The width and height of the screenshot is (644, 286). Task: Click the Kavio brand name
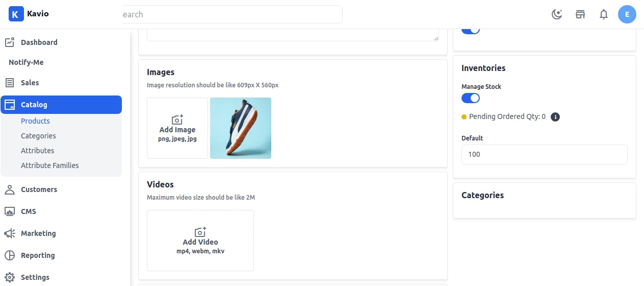(38, 14)
